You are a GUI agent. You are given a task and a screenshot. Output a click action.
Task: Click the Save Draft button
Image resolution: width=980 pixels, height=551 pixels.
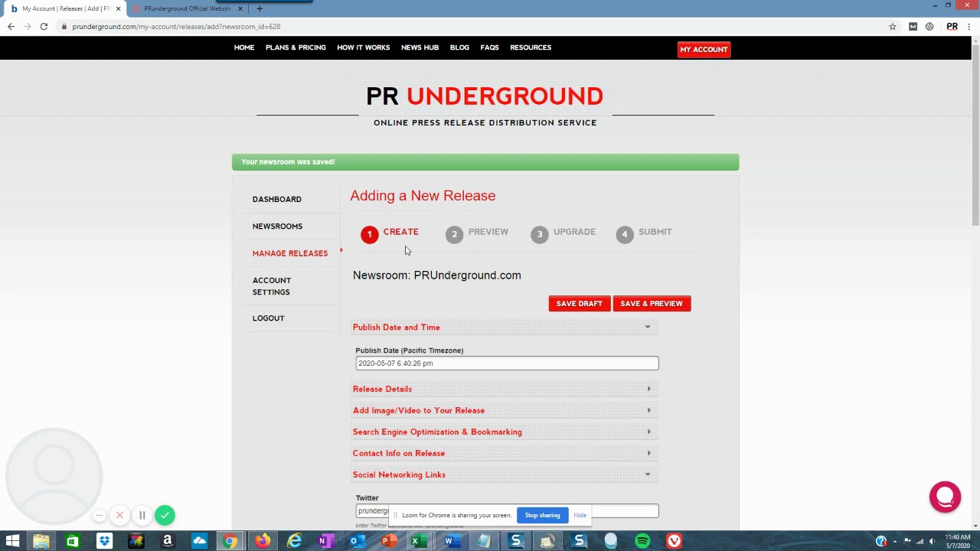(580, 304)
